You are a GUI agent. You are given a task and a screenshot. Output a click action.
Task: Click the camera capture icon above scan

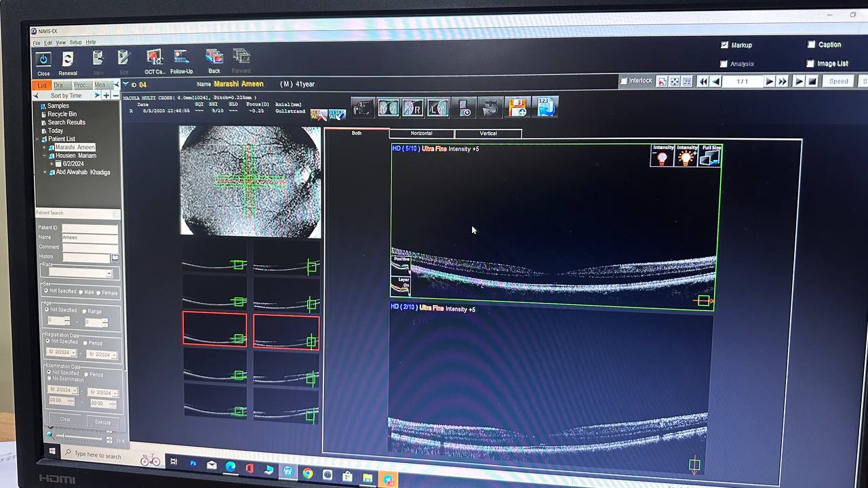coord(362,108)
